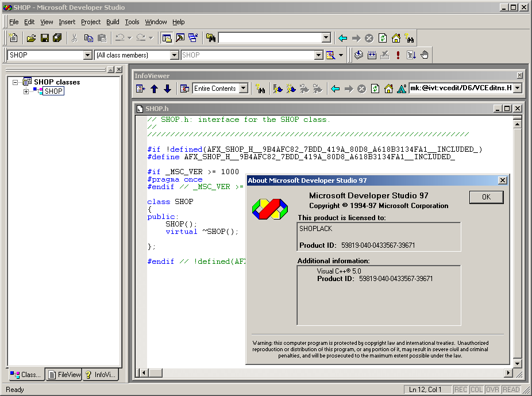Screen dimensions: 532x396
Task: Click the Go debug icon
Action: (411, 55)
